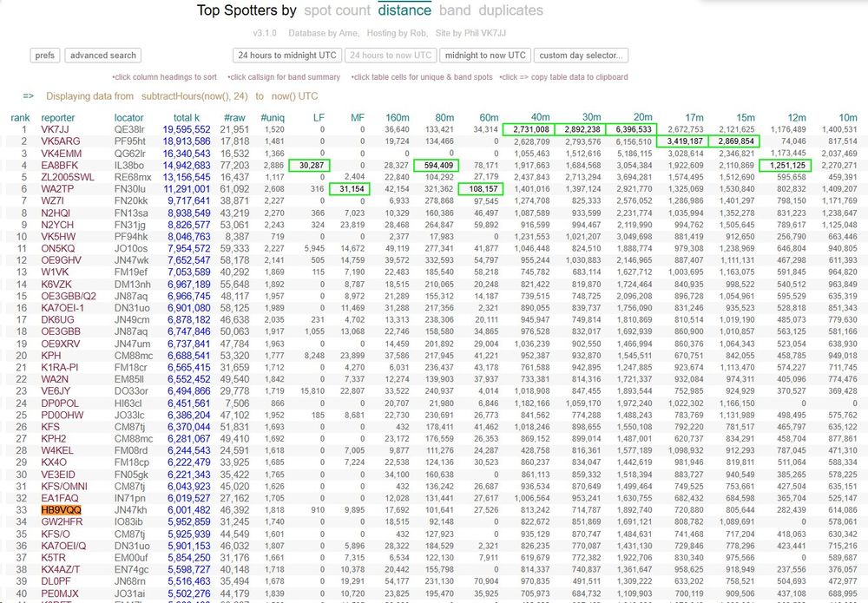Click locator JN47kh in HB9VQQ row
Screen dimensions: 868x603
(131, 510)
